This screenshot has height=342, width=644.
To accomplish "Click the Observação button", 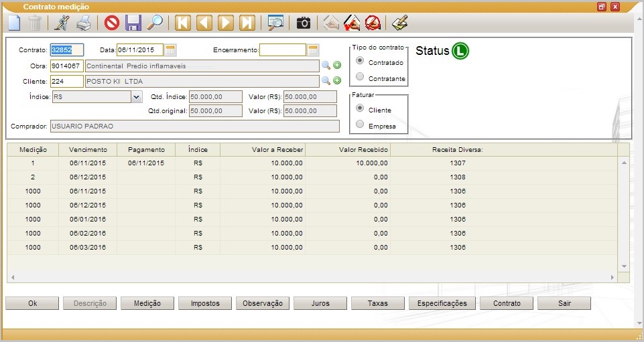I will (x=263, y=303).
